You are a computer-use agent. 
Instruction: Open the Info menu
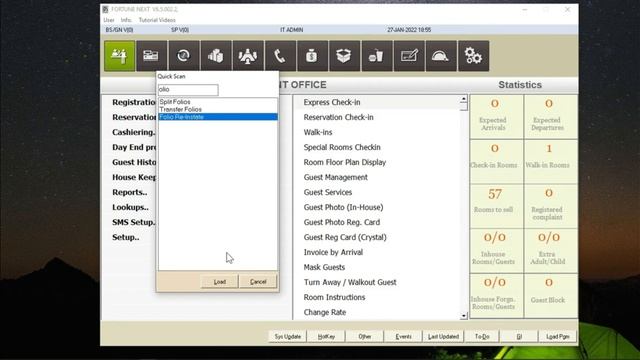126,20
